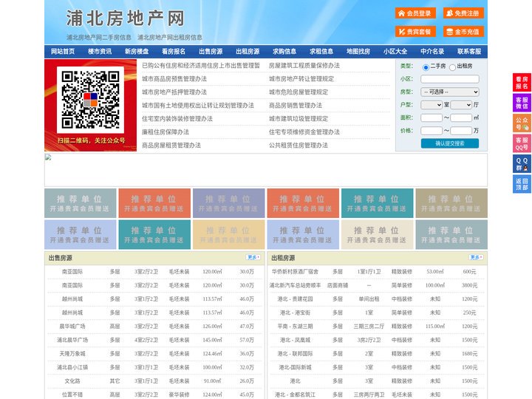532x399 pixels.
Task: Open 港北 - 贵建花园 rental listing
Action: 295,299
